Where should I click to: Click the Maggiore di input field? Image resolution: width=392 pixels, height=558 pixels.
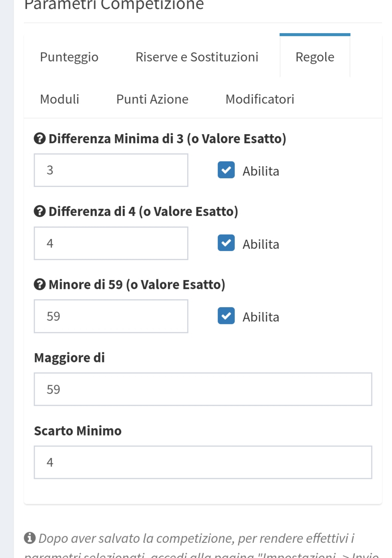point(203,389)
